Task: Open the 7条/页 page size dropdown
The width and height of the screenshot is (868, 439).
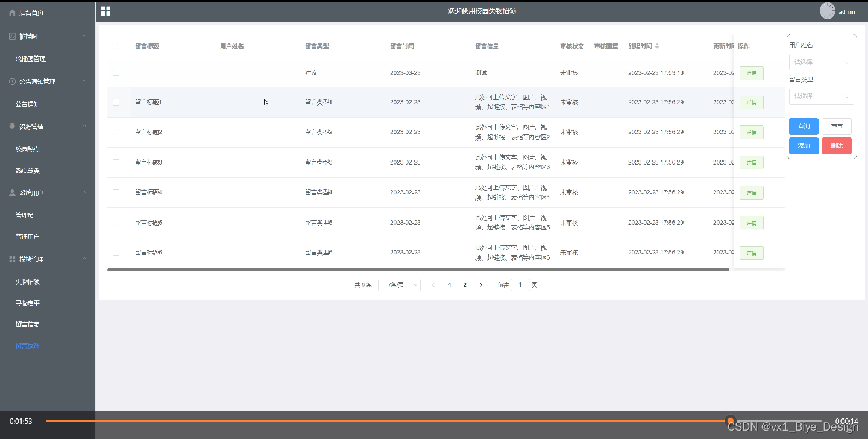Action: (x=399, y=285)
